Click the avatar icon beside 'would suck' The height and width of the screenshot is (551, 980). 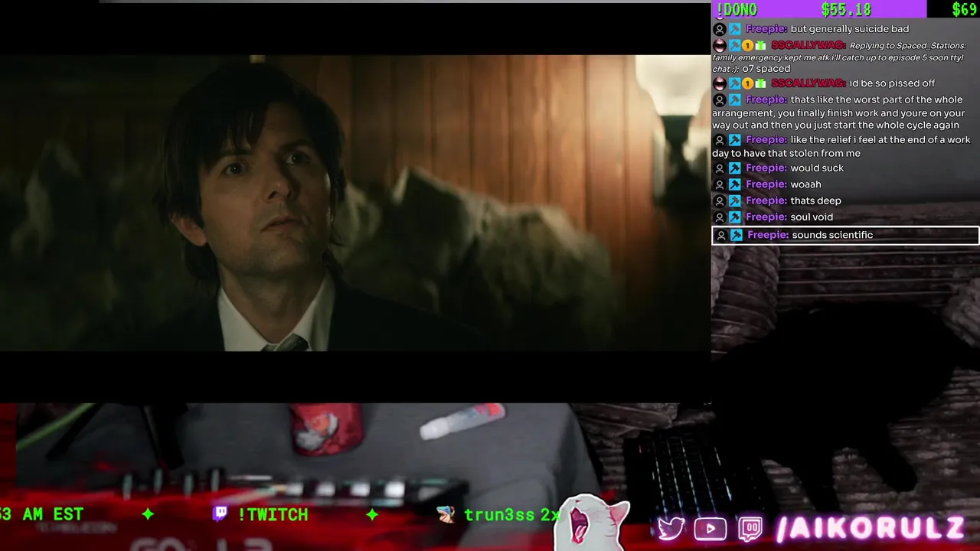719,168
